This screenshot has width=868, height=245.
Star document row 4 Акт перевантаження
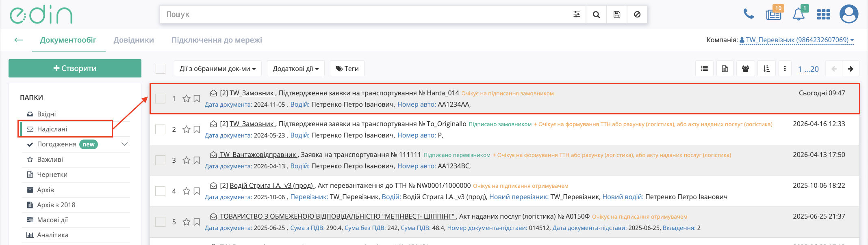(x=187, y=191)
